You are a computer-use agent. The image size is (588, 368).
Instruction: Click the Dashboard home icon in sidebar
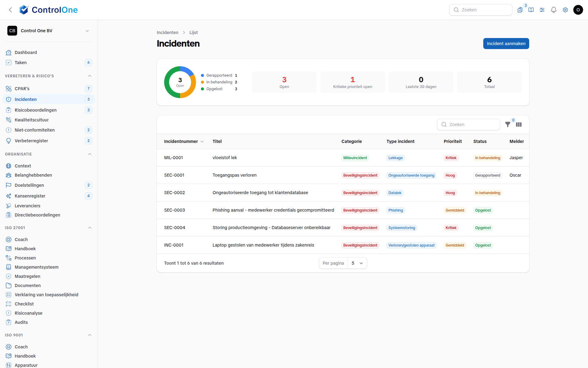pos(9,52)
